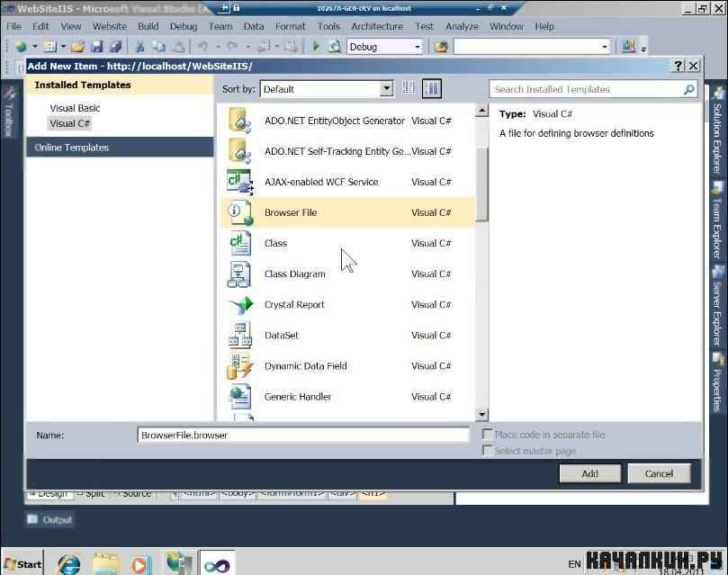Screen dimensions: 728x575
Task: Click the Start Debugging play icon
Action: pos(316,47)
